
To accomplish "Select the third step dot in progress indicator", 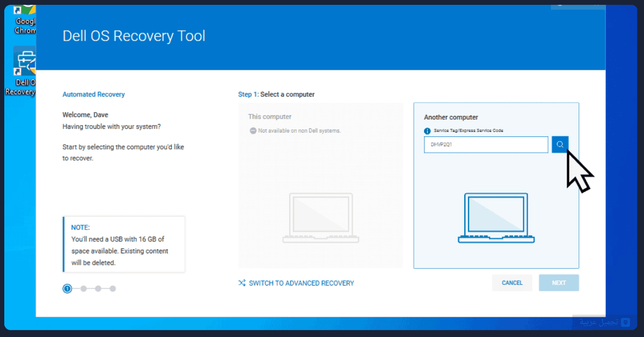I will point(98,289).
